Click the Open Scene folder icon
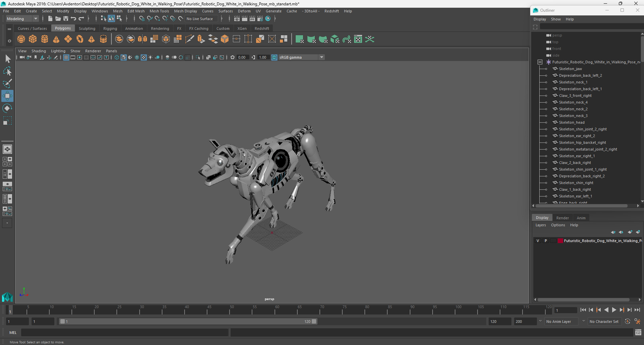Screen dimensions: 644x345 (x=58, y=19)
